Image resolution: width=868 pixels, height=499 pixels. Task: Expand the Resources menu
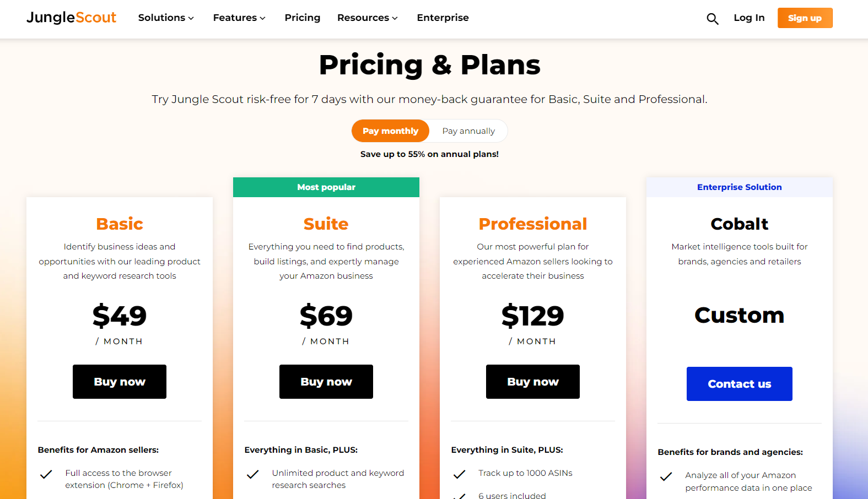coord(366,18)
